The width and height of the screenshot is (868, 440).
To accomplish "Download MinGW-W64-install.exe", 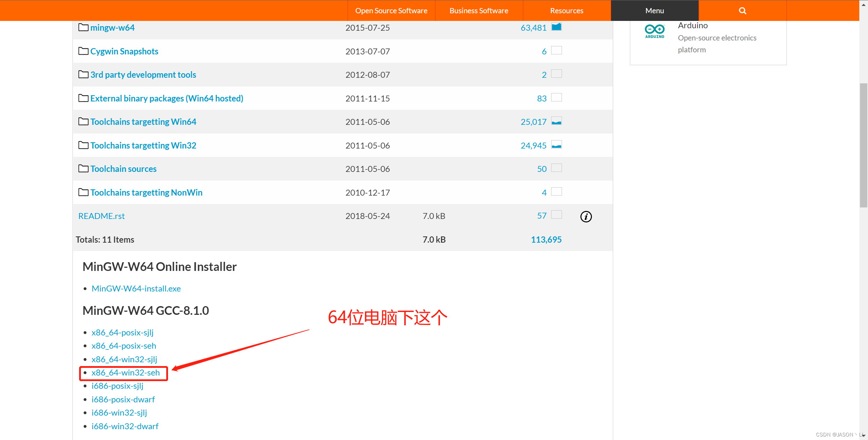I will pos(136,288).
